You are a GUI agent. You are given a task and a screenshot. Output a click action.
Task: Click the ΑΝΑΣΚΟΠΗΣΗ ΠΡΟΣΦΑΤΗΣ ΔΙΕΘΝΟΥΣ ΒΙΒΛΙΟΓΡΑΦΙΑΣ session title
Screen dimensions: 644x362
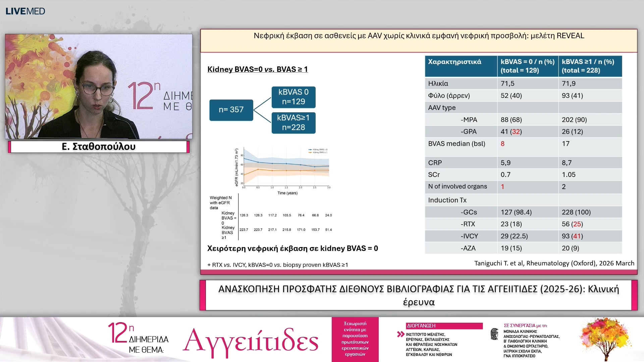[419, 295]
